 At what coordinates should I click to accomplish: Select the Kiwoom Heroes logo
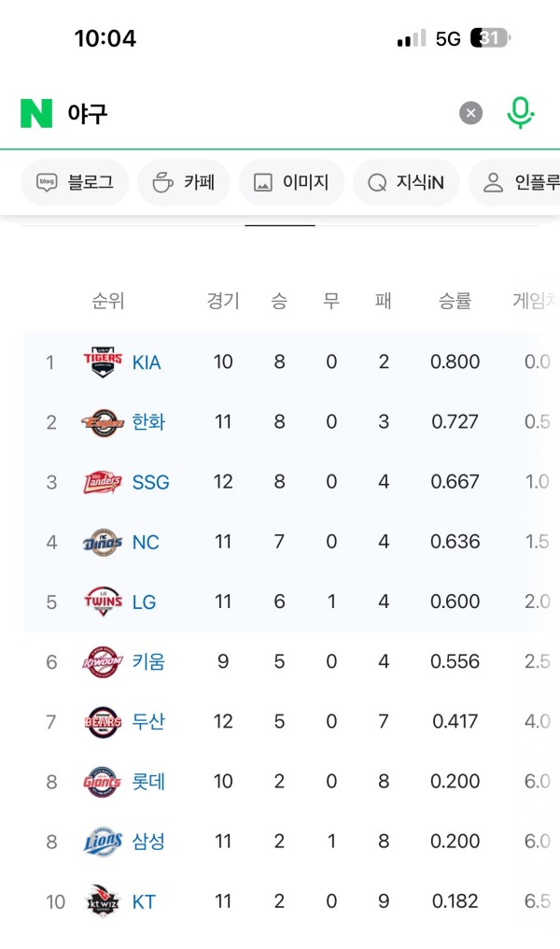[x=103, y=661]
